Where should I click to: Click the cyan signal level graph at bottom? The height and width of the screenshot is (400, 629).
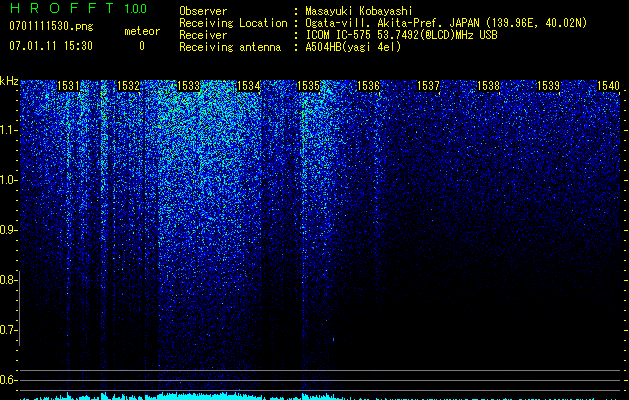(320, 396)
